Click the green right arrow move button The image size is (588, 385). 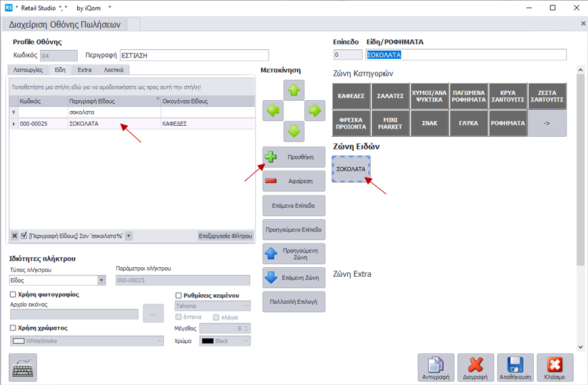pyautogui.click(x=315, y=110)
